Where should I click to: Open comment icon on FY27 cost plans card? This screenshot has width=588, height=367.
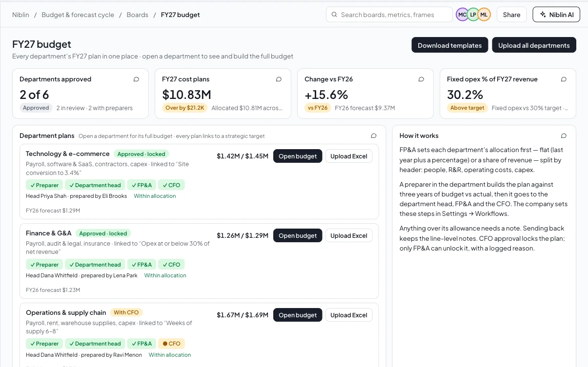click(279, 79)
